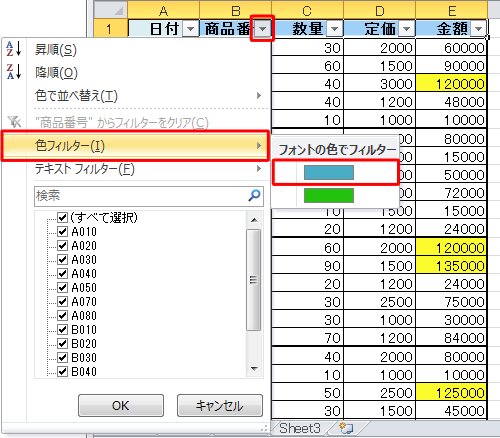This screenshot has height=438, width=500.
Task: Open the 日付 column filter dropdown
Action: pyautogui.click(x=190, y=29)
